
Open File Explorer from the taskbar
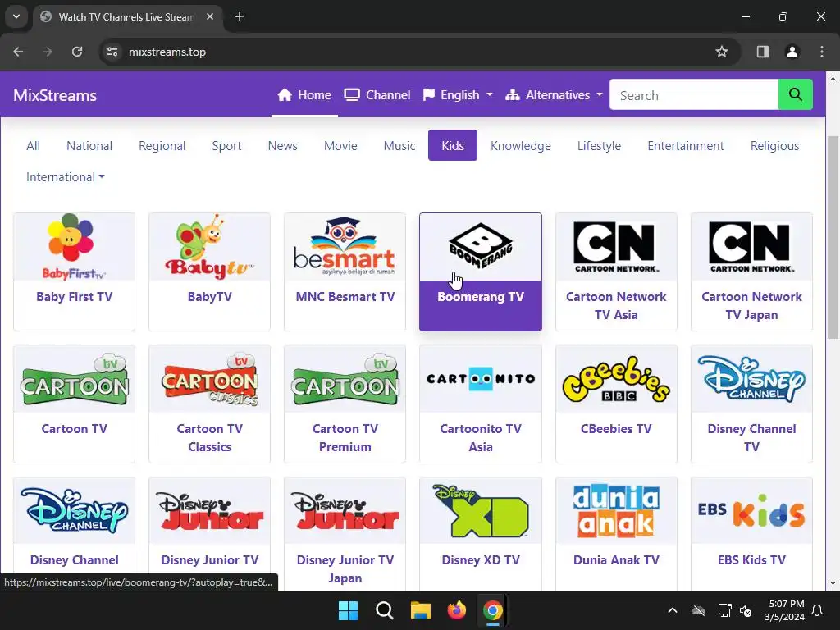[421, 610]
